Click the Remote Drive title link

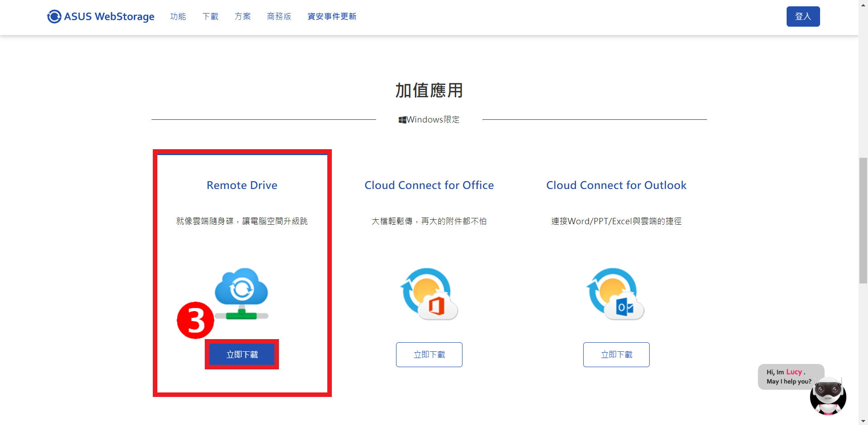(242, 185)
